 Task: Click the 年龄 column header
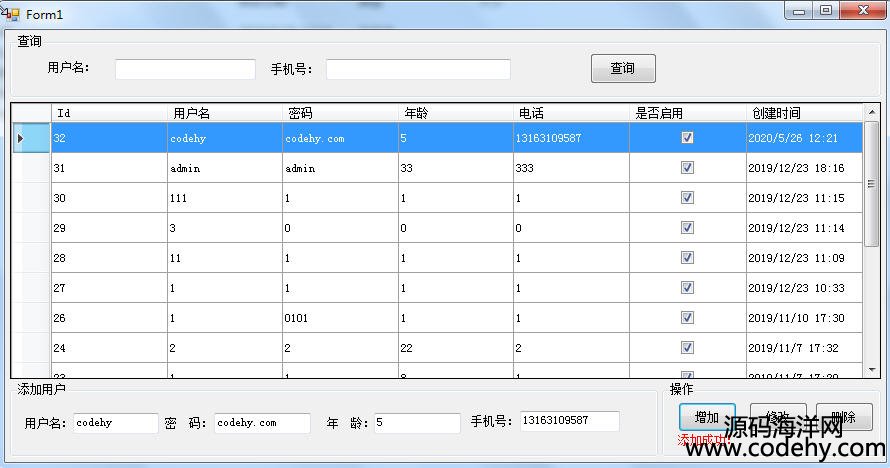(456, 113)
